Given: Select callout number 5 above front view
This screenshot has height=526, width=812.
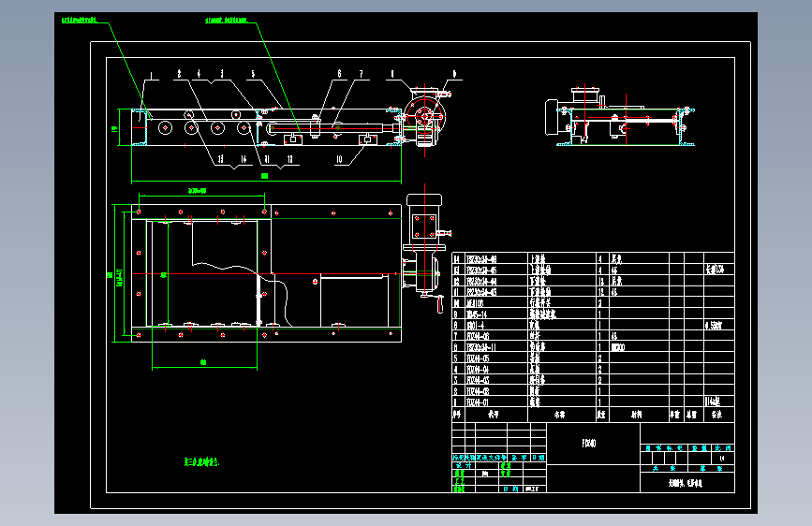Looking at the screenshot, I should (x=253, y=74).
